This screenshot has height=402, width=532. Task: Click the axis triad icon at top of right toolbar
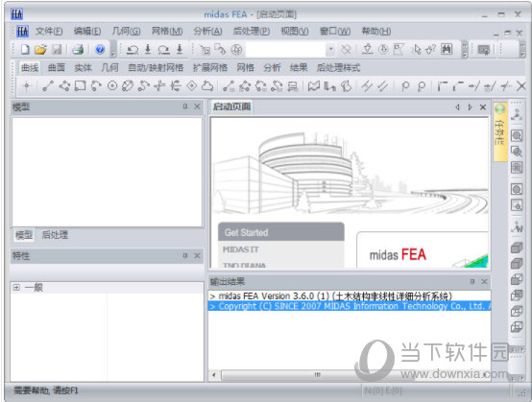pyautogui.click(x=517, y=115)
